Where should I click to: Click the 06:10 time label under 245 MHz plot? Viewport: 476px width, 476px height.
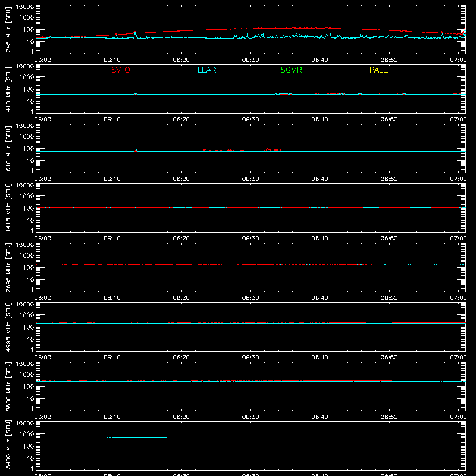[112, 60]
